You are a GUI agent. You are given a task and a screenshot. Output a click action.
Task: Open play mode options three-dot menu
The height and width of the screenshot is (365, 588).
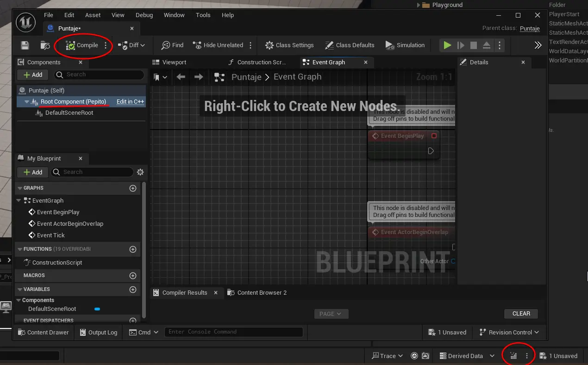click(500, 45)
